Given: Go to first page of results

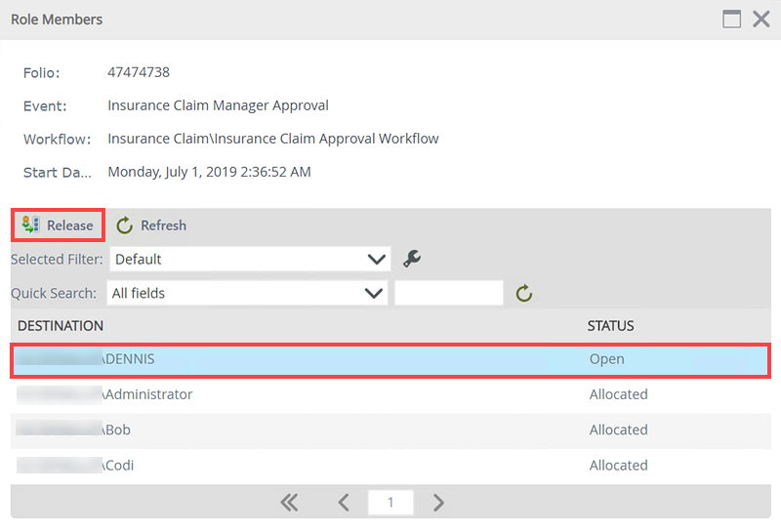Looking at the screenshot, I should pyautogui.click(x=289, y=503).
